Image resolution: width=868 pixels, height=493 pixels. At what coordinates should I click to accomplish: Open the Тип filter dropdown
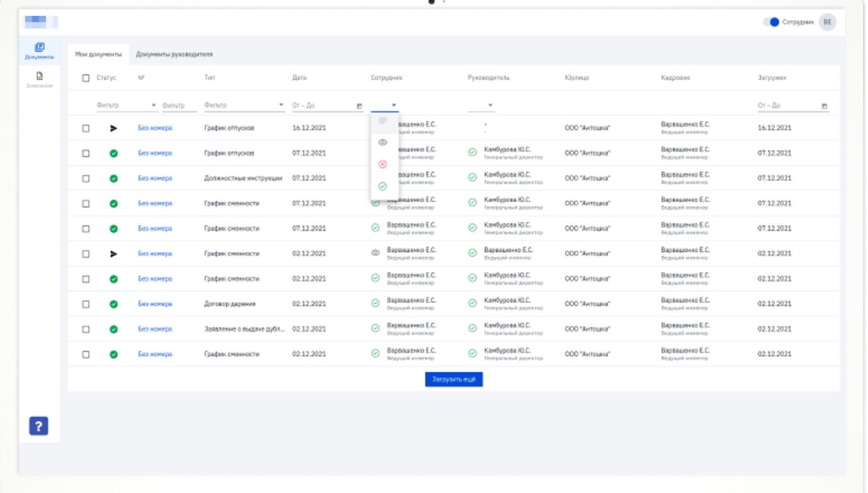244,106
